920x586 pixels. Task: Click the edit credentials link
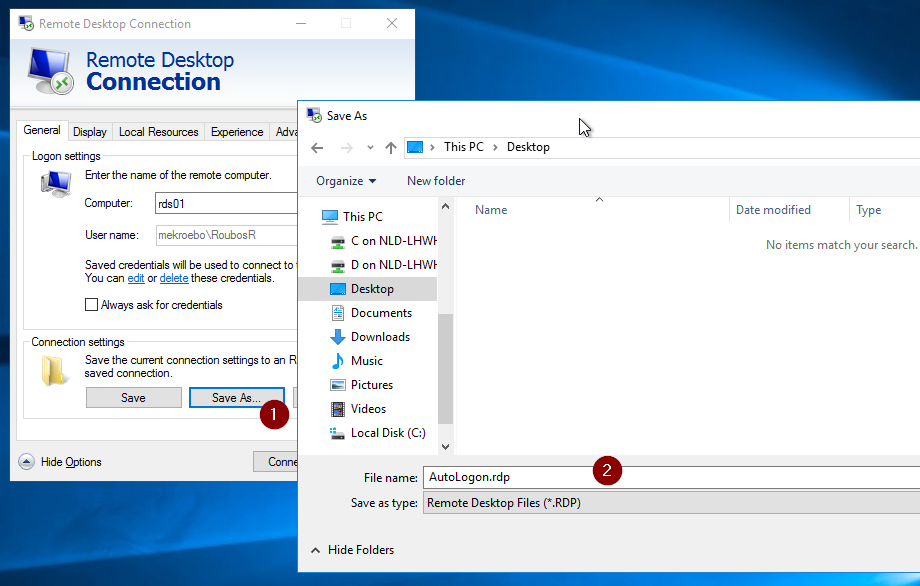click(x=136, y=278)
